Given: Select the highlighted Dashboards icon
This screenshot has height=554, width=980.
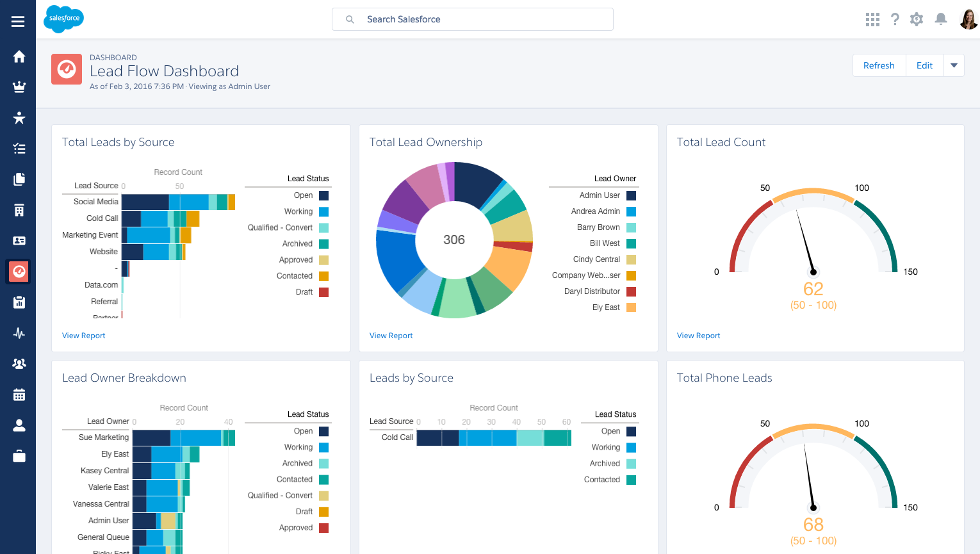Looking at the screenshot, I should 19,271.
